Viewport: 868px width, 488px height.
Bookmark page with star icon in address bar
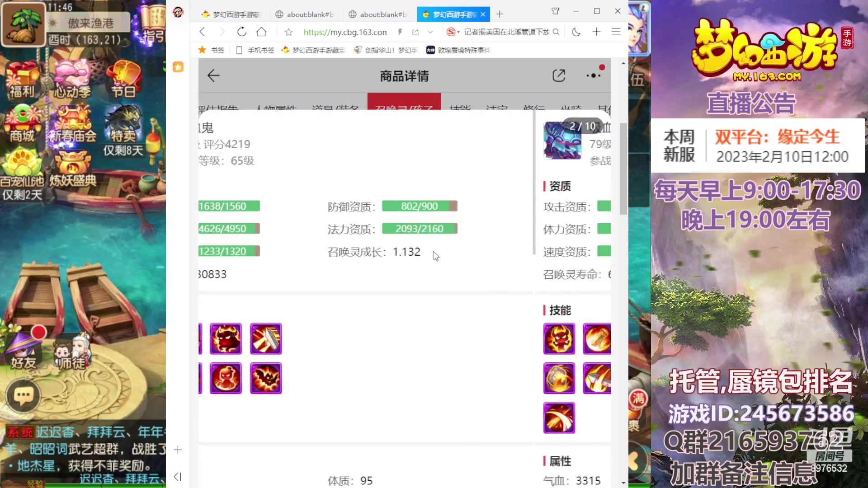(288, 32)
